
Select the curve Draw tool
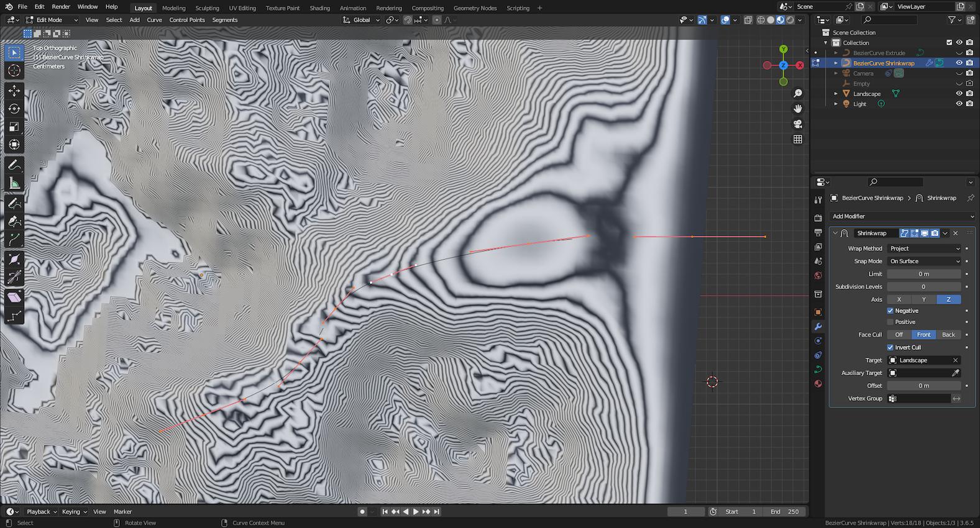tap(14, 204)
